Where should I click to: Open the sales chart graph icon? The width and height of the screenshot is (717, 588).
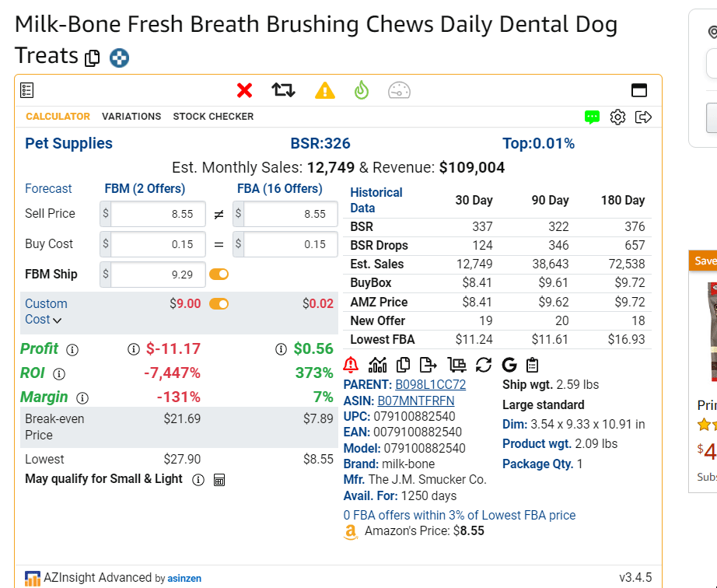point(377,364)
